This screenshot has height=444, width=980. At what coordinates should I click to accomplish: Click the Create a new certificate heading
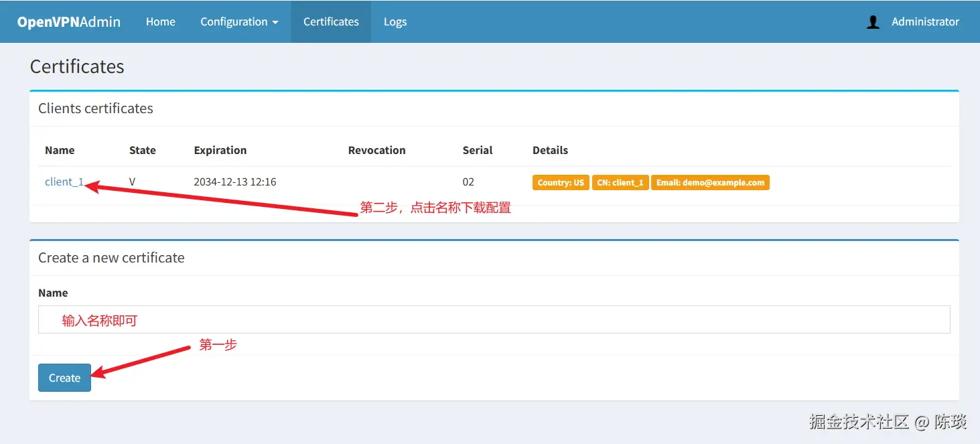(x=111, y=258)
